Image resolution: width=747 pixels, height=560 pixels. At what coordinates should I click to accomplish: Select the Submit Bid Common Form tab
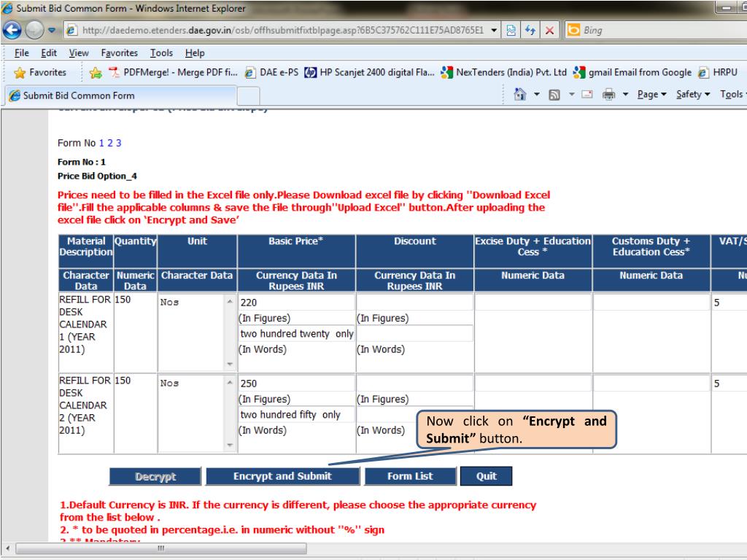click(120, 96)
